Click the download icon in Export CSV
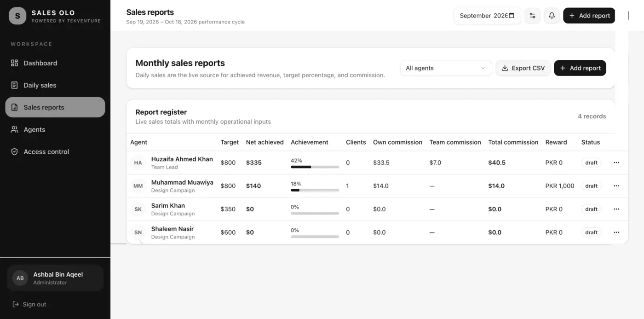 click(x=505, y=68)
